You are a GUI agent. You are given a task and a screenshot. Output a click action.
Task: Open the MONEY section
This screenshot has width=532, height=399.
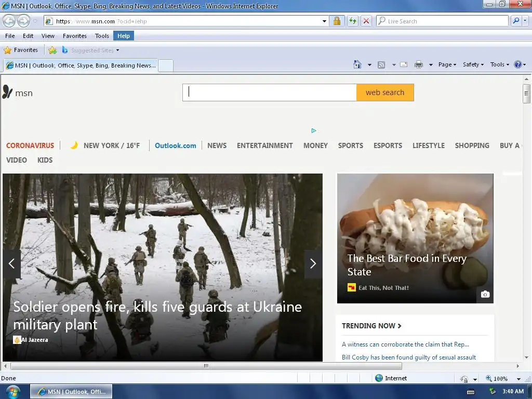pos(315,145)
